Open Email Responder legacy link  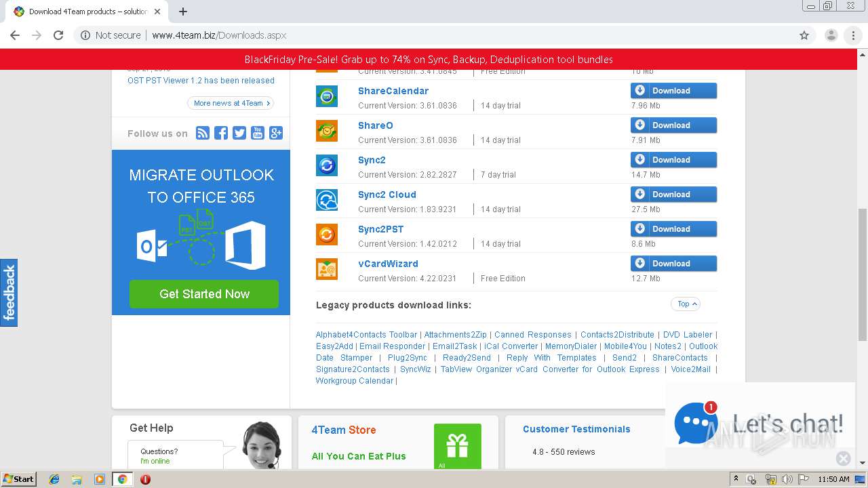pyautogui.click(x=393, y=346)
